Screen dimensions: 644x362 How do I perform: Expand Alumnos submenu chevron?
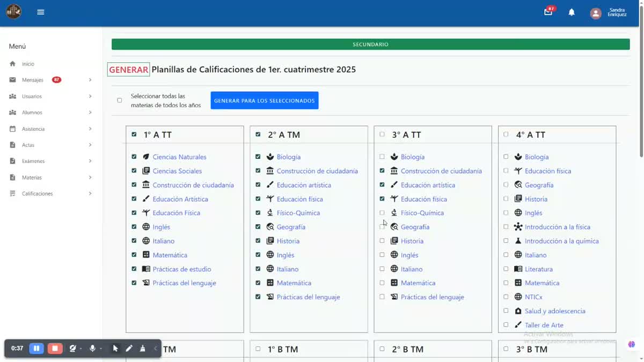click(x=90, y=113)
